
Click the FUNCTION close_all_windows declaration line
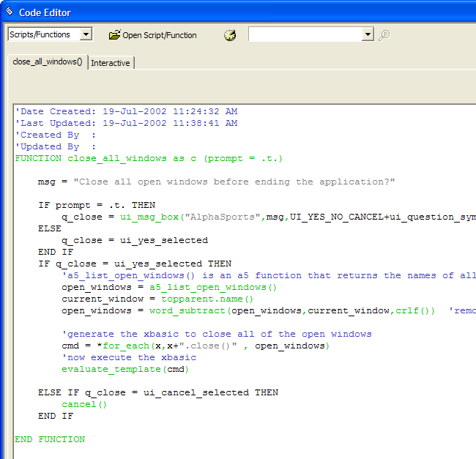(x=149, y=158)
